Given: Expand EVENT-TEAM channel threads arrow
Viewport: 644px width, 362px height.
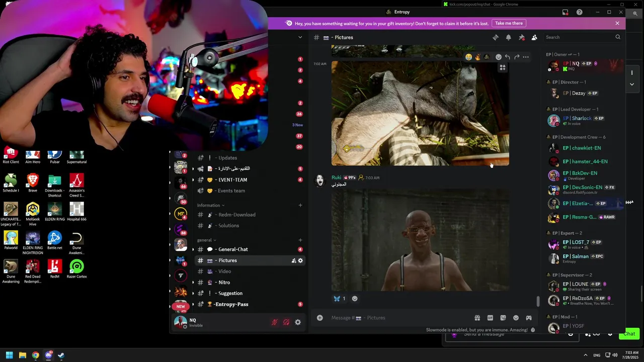Looking at the screenshot, I should (193, 179).
